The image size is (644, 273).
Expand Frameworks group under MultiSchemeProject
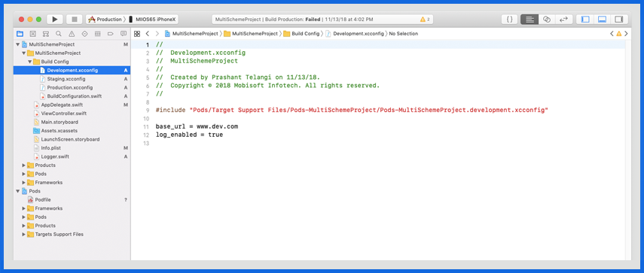click(23, 183)
